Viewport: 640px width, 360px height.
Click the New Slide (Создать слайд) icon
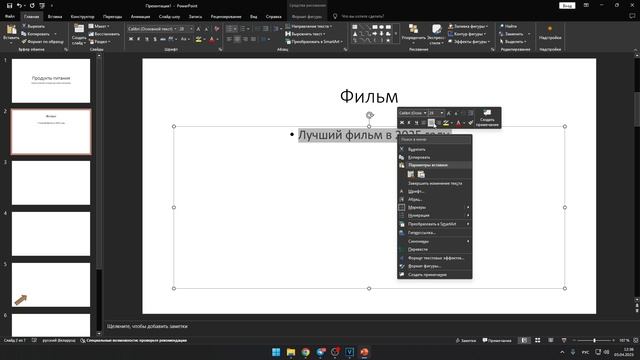[79, 29]
